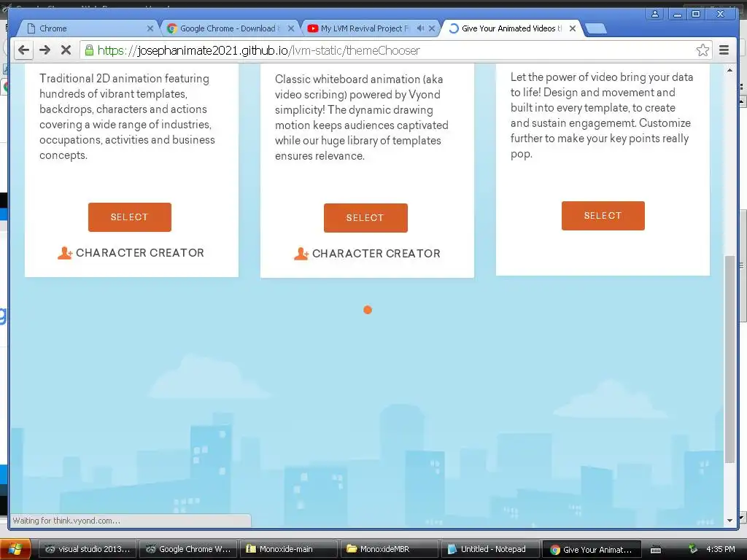Viewport: 747px width, 560px height.
Task: Open a new tab with the blank tab button
Action: (x=596, y=29)
